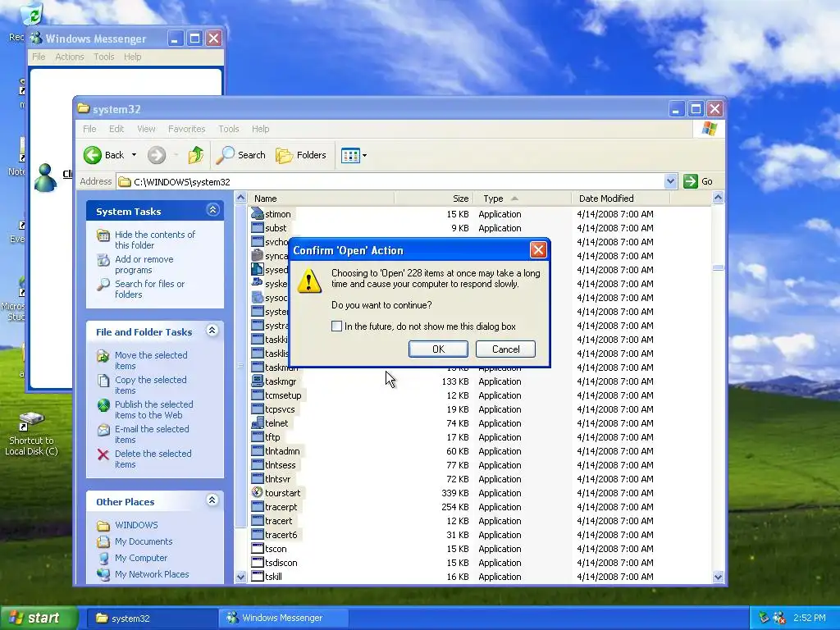Sort by the Size column header

coord(433,199)
